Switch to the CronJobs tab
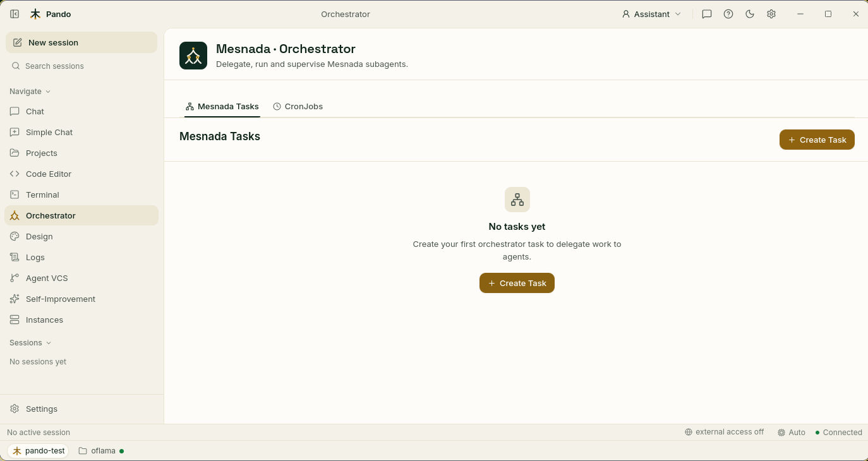Image resolution: width=868 pixels, height=461 pixels. click(x=298, y=106)
